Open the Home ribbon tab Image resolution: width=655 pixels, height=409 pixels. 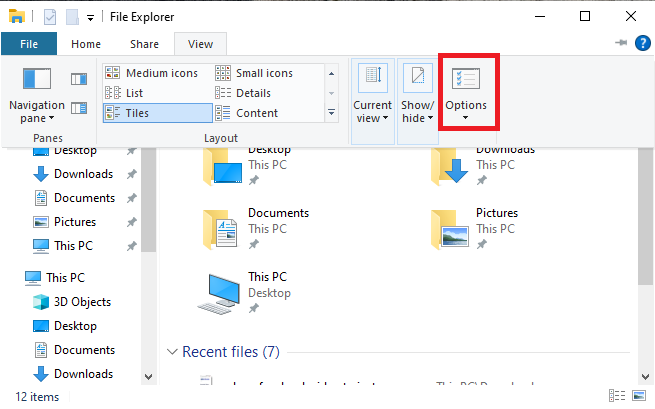pyautogui.click(x=86, y=44)
